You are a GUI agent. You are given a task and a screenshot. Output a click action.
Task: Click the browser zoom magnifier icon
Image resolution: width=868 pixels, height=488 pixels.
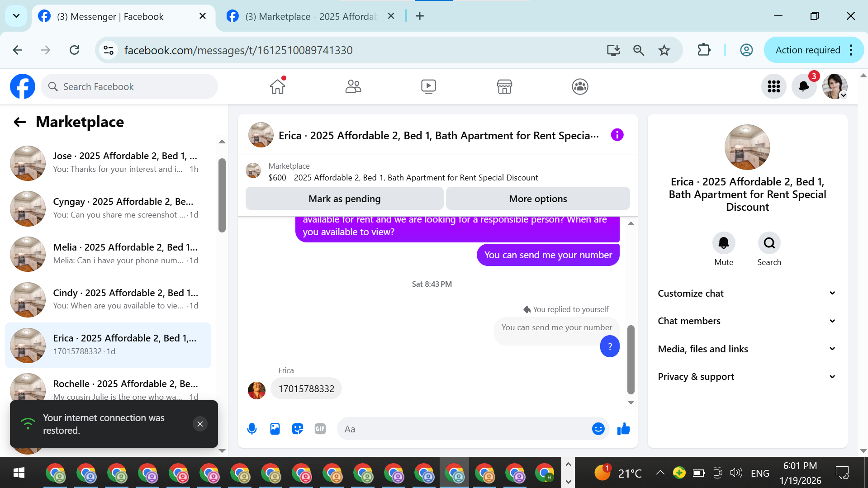point(639,50)
